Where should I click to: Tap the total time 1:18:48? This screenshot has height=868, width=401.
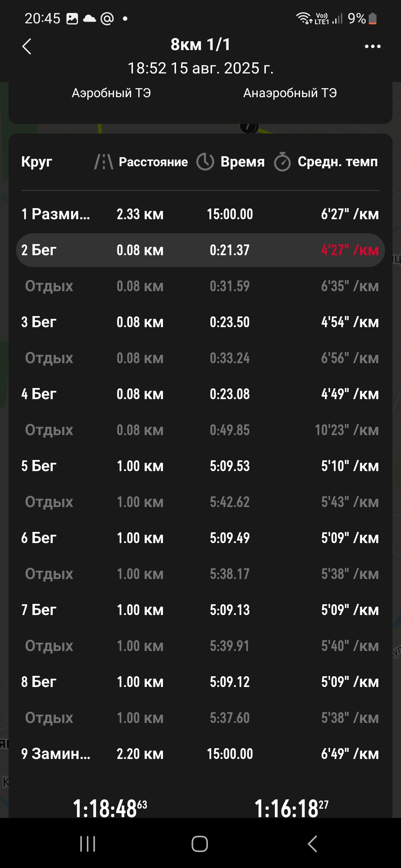coord(110,809)
